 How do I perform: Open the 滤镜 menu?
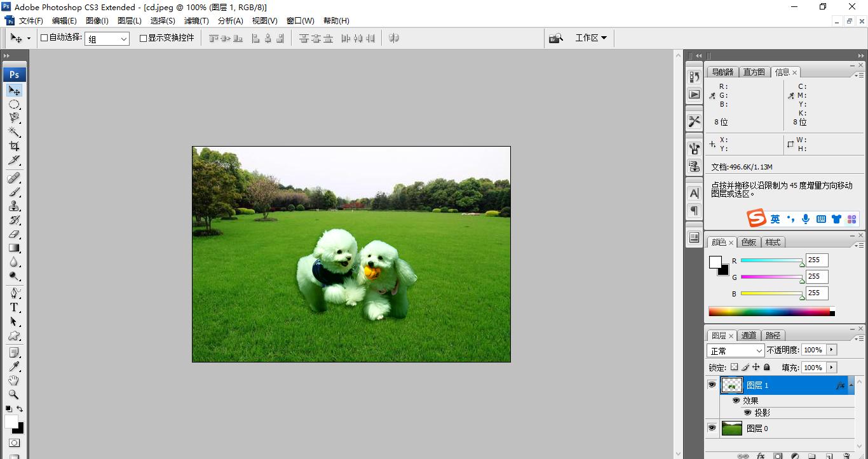(x=196, y=20)
